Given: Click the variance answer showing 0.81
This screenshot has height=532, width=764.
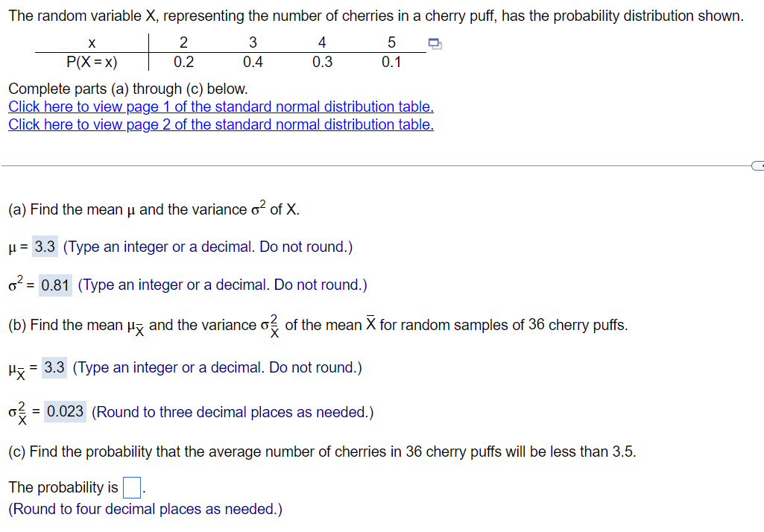Looking at the screenshot, I should point(55,284).
